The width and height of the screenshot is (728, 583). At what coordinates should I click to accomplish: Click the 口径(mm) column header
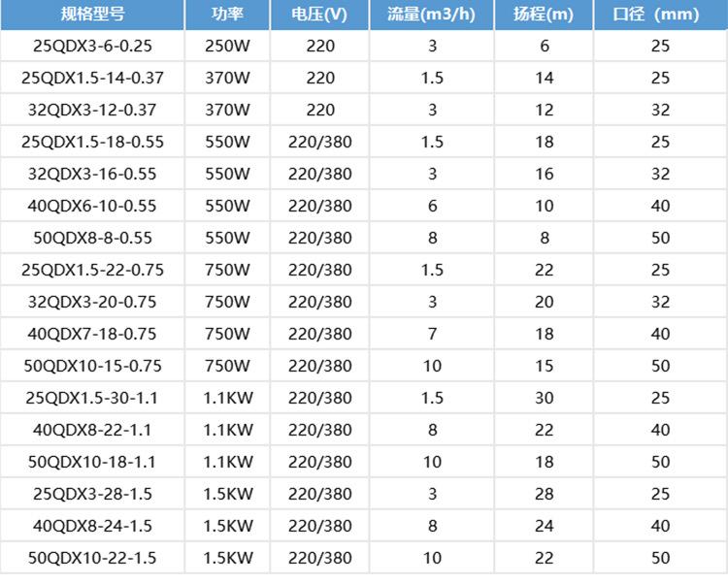(x=660, y=16)
